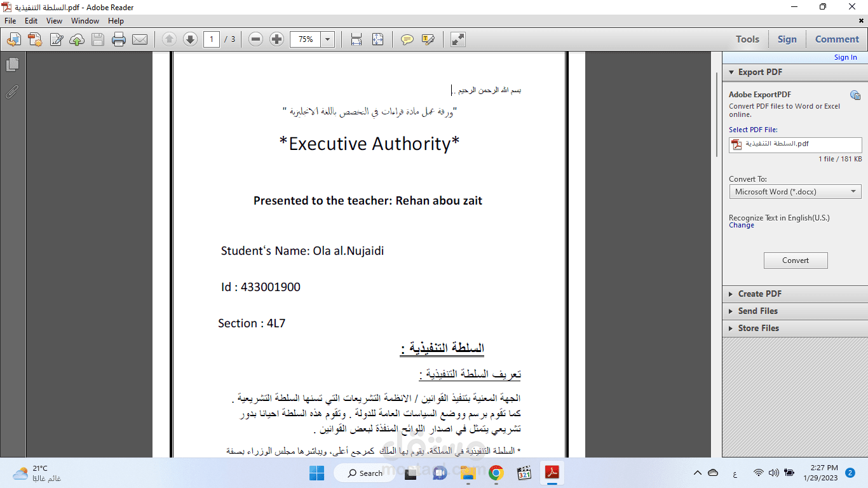Switch to the Tools pane
Image resolution: width=868 pixels, height=488 pixels.
(747, 39)
